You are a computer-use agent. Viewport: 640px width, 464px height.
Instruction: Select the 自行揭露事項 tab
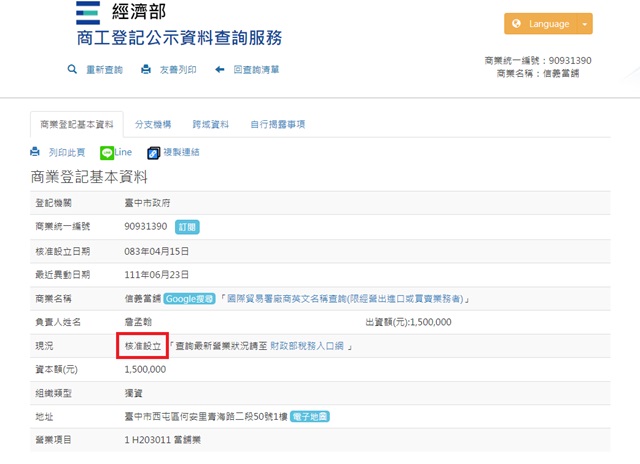tap(277, 124)
